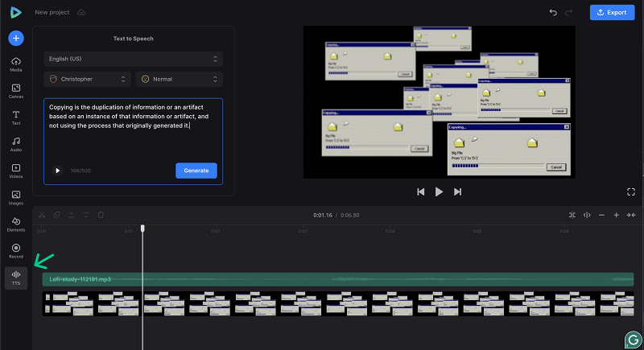This screenshot has height=350, width=644.
Task: Click the 0:02 timeline ruler mark
Action: tap(216, 231)
